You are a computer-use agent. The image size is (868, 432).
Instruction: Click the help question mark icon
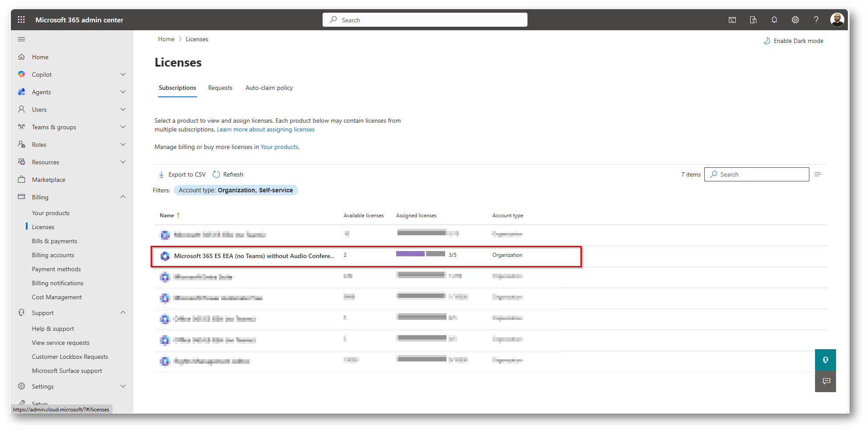816,20
